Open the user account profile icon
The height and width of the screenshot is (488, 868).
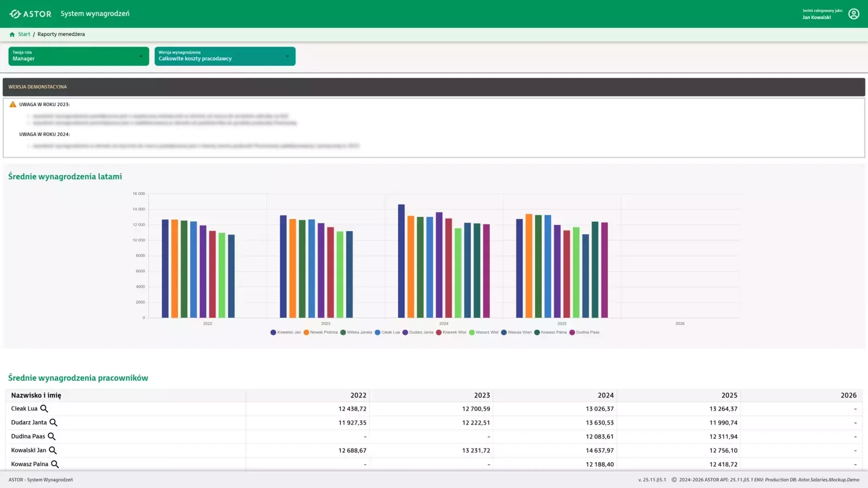[x=853, y=14]
